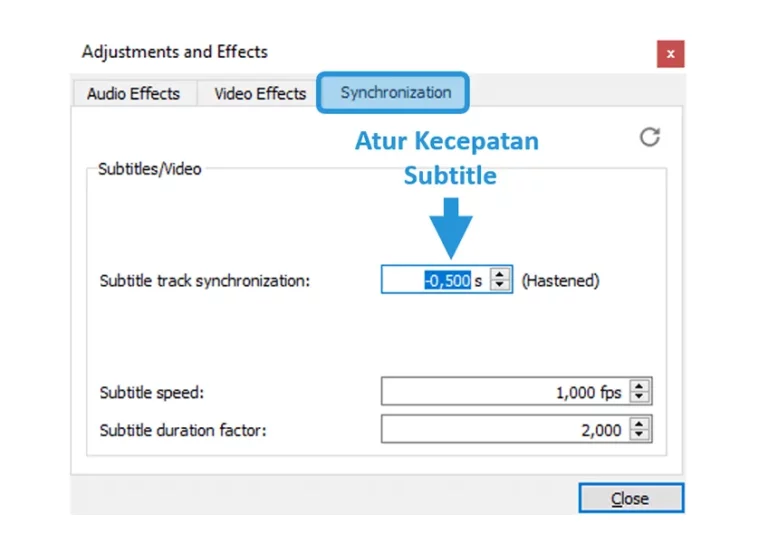
Task: Switch to the Audio Effects tab
Action: [x=134, y=94]
